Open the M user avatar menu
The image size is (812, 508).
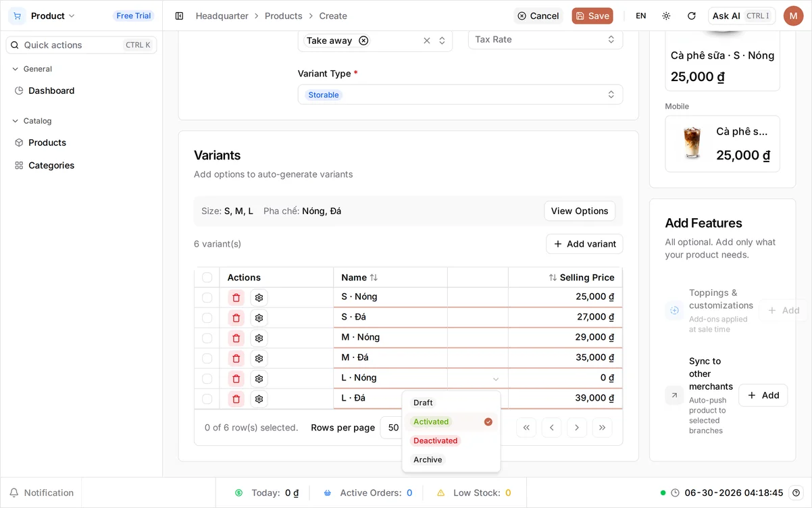[x=793, y=16]
